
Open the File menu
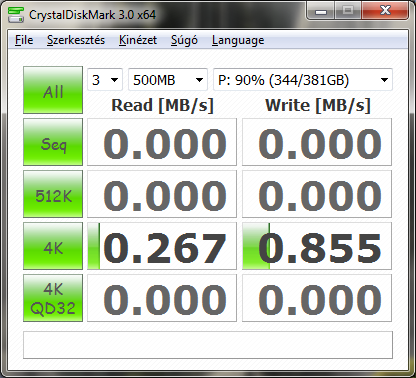click(24, 40)
